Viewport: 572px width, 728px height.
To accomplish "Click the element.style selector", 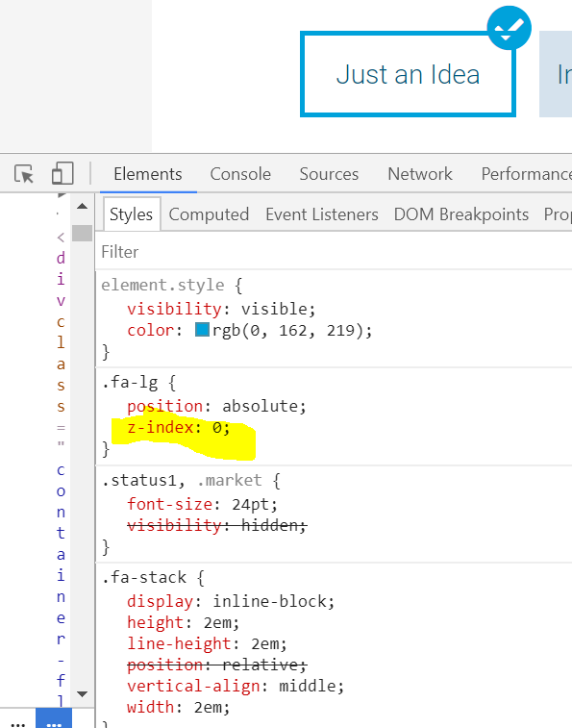I will pyautogui.click(x=162, y=285).
